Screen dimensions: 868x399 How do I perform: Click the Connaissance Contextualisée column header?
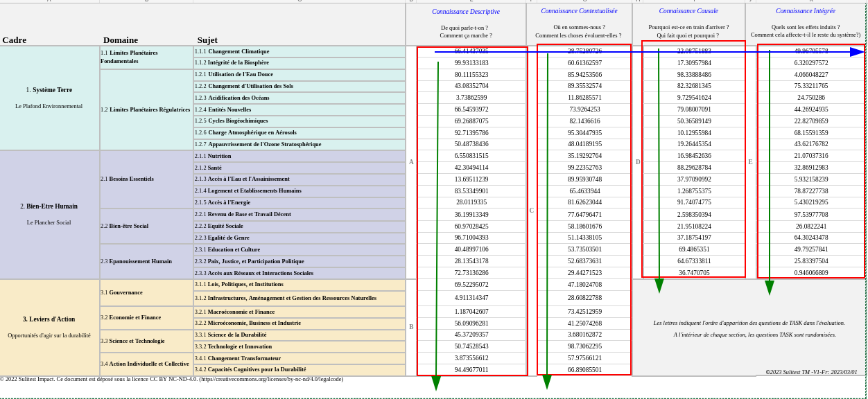click(578, 11)
